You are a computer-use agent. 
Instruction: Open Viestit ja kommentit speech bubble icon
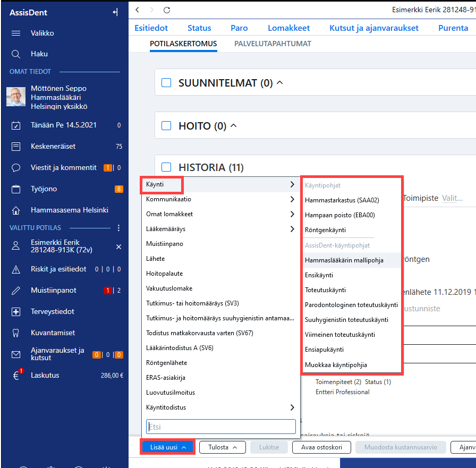click(16, 168)
